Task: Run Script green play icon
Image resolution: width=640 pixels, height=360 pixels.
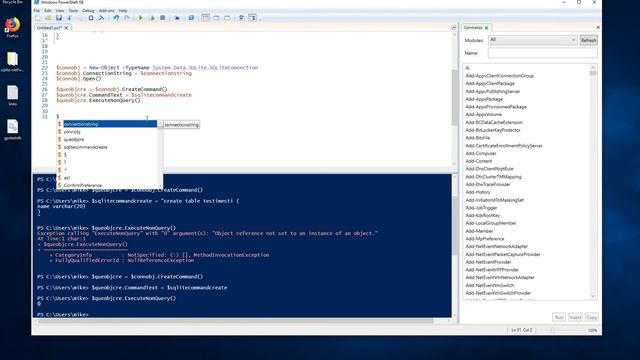Action: [140, 18]
